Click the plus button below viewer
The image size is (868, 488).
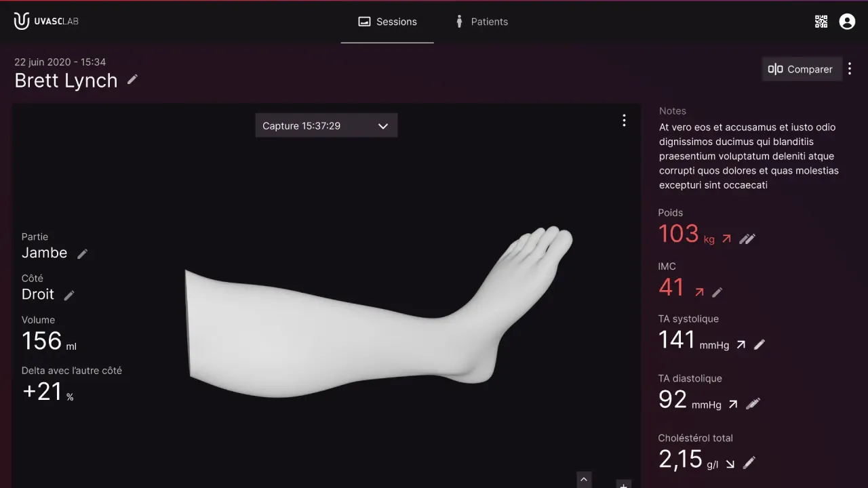point(623,484)
